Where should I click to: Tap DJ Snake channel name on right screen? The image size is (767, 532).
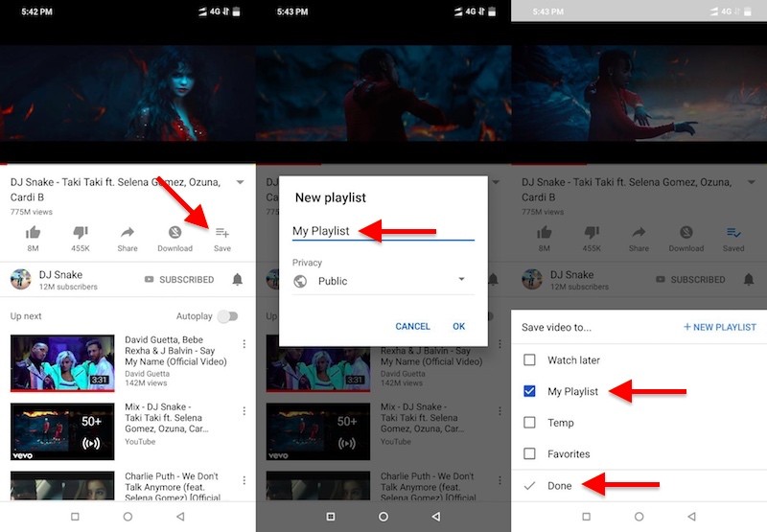[x=571, y=274]
